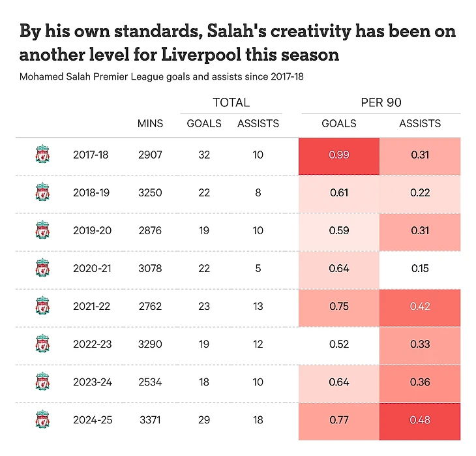This screenshot has width=476, height=456.
Task: Select the Liverpool crest in the 2023-24 row
Action: point(42,382)
